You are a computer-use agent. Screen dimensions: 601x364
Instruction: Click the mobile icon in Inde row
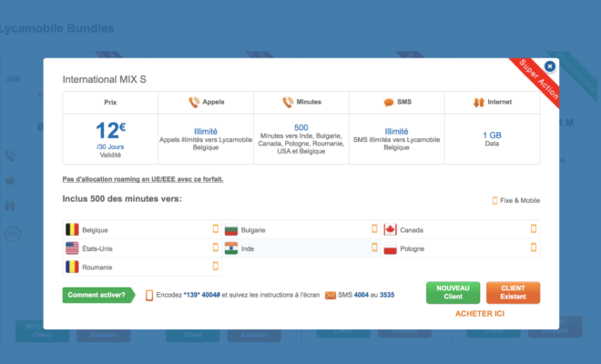tap(374, 248)
